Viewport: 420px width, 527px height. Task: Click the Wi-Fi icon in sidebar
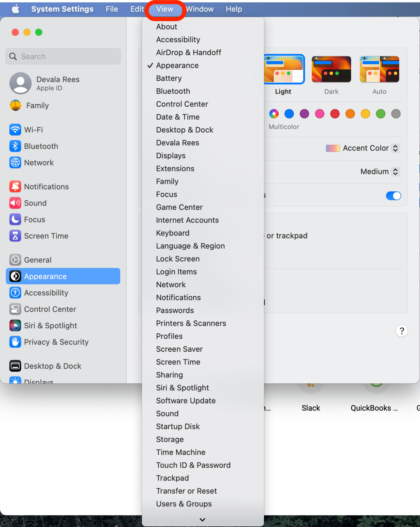(x=15, y=130)
